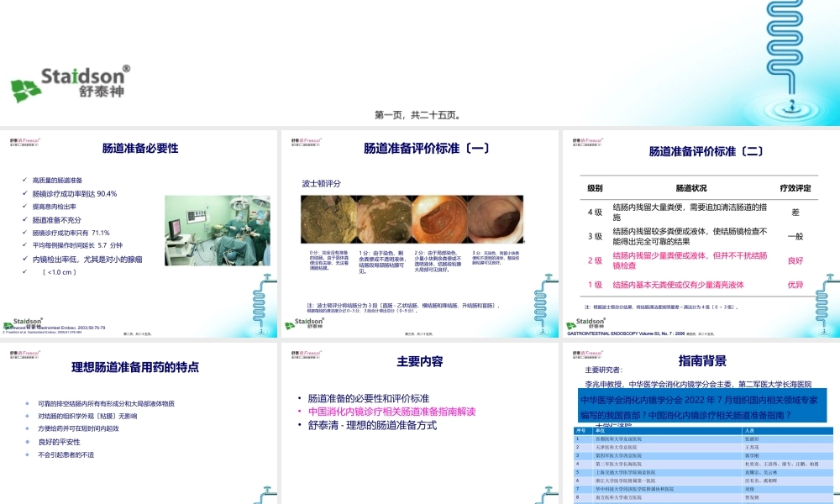Select the water drop graphic under the coil

(791, 108)
